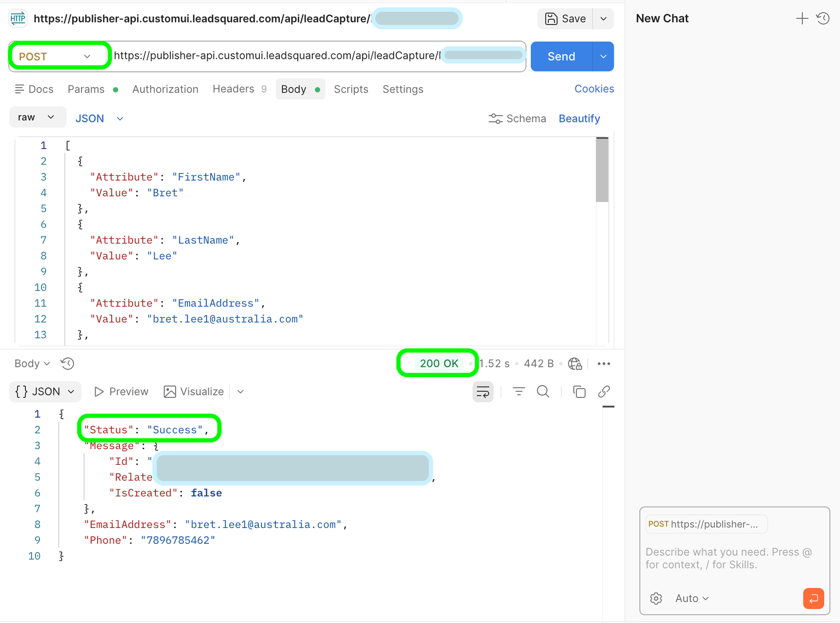Expand the raw body type dropdown
This screenshot has height=623, width=840.
(37, 117)
